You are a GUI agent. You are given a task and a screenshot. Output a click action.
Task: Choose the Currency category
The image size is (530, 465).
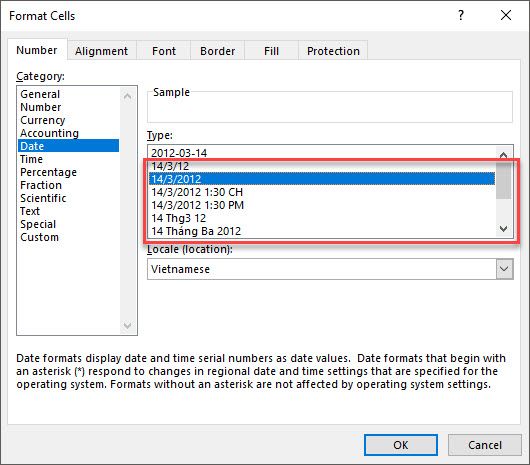(43, 120)
